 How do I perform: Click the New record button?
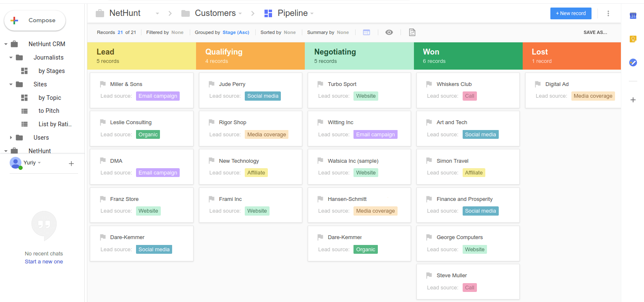pos(571,13)
